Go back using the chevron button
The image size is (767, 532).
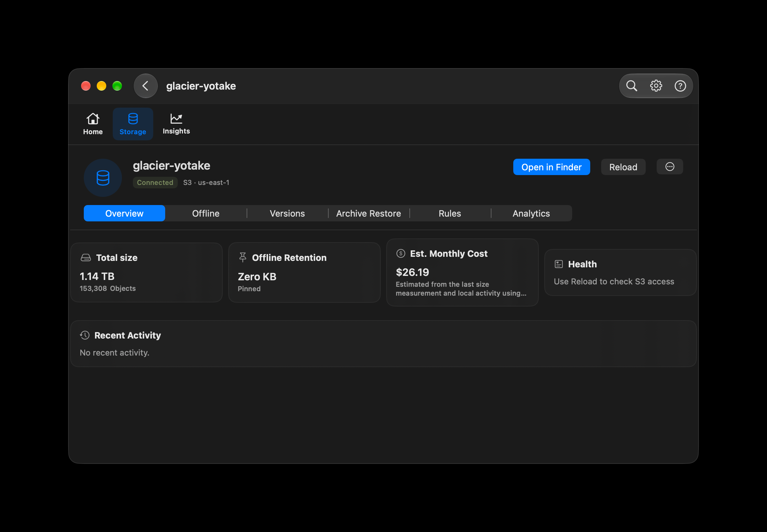[145, 86]
